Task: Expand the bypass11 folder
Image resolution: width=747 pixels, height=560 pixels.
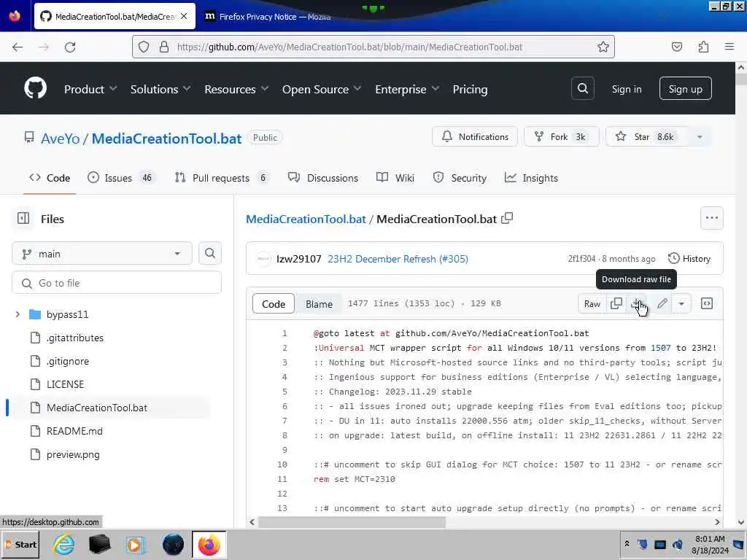Action: point(18,314)
